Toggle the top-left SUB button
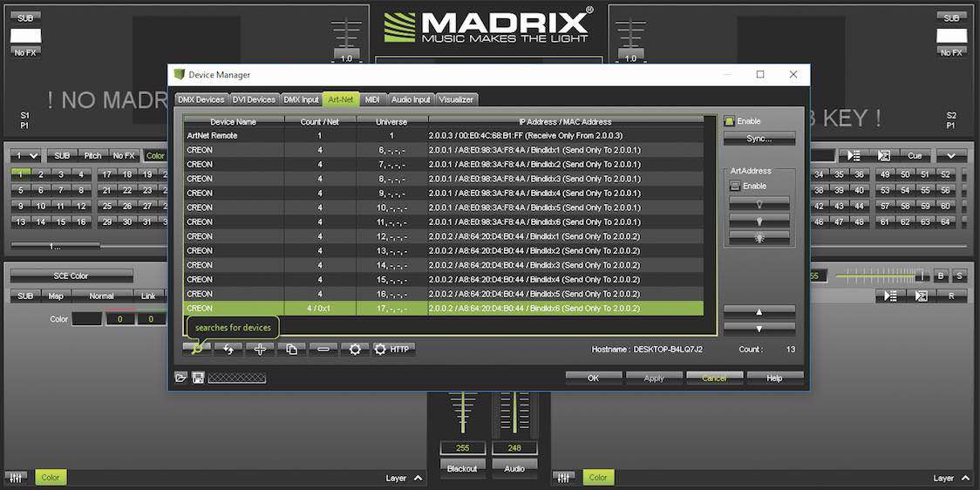 (25, 18)
